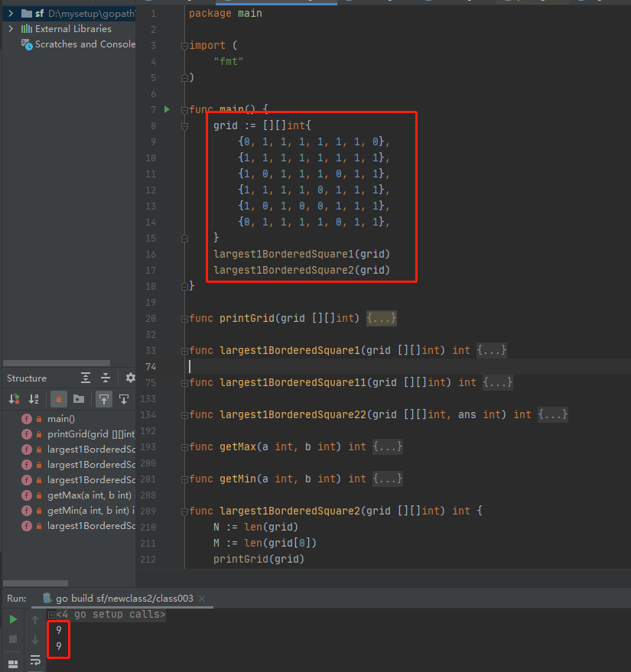The image size is (631, 672).
Task: Open Structure panel settings gear
Action: (130, 378)
